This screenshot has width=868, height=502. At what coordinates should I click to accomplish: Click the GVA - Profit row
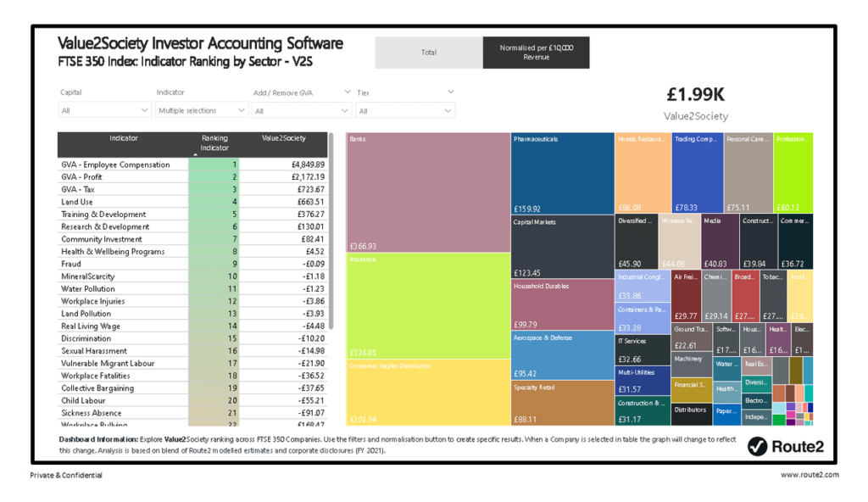(192, 176)
